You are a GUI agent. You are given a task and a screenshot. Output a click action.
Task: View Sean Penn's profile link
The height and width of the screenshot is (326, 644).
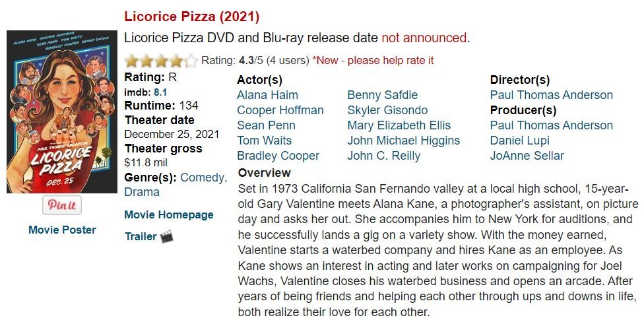(x=266, y=125)
